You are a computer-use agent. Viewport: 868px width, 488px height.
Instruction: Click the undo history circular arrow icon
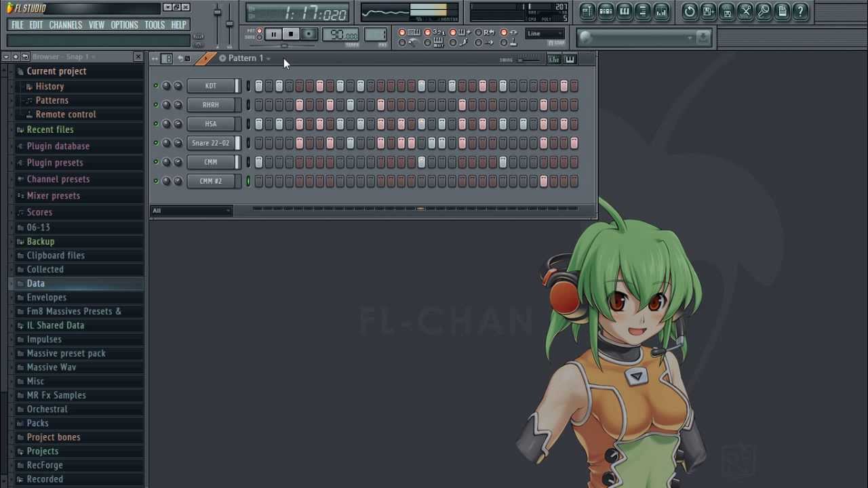point(690,12)
